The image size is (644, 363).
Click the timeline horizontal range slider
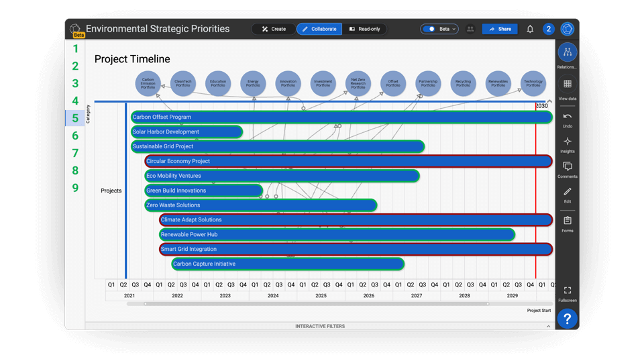coord(316,304)
